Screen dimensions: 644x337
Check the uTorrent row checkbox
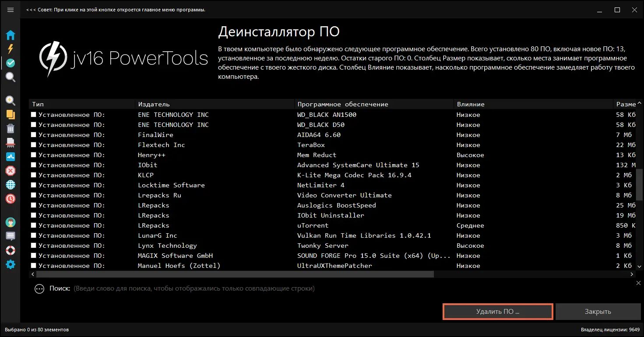[x=33, y=225]
